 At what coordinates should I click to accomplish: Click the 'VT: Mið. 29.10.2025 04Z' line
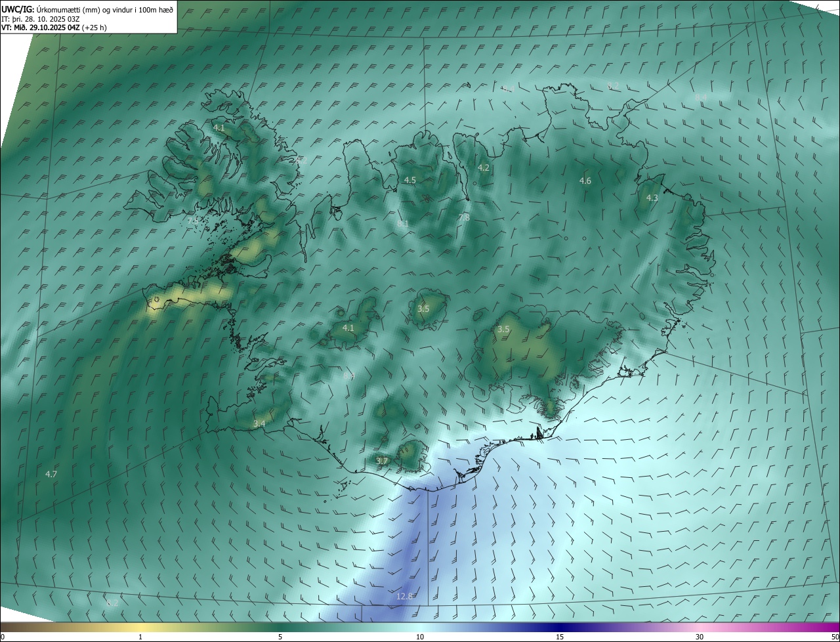41,28
